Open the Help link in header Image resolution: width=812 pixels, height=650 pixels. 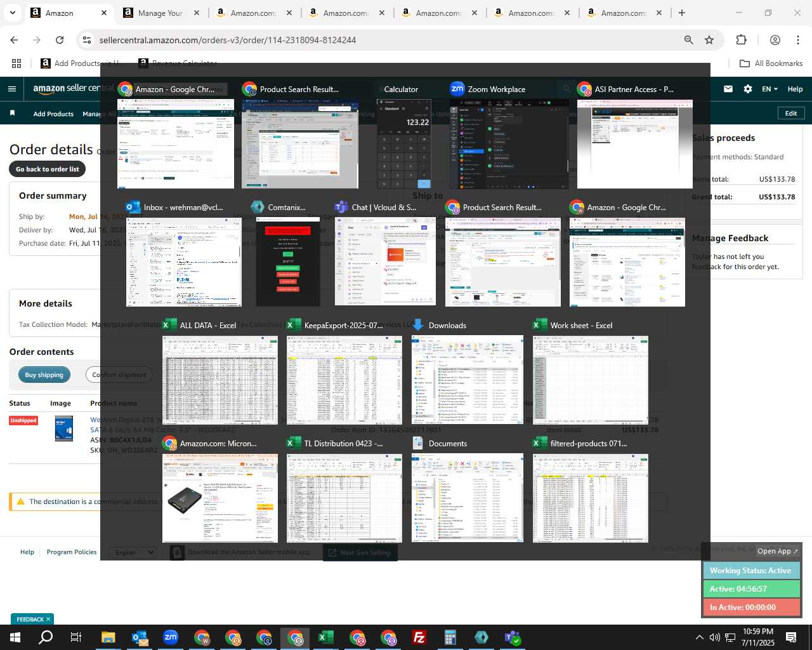coord(795,89)
